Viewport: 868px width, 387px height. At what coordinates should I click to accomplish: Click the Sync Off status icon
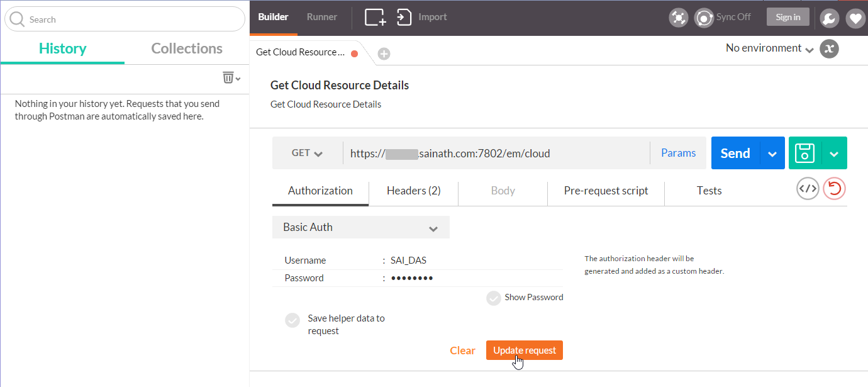tap(704, 18)
